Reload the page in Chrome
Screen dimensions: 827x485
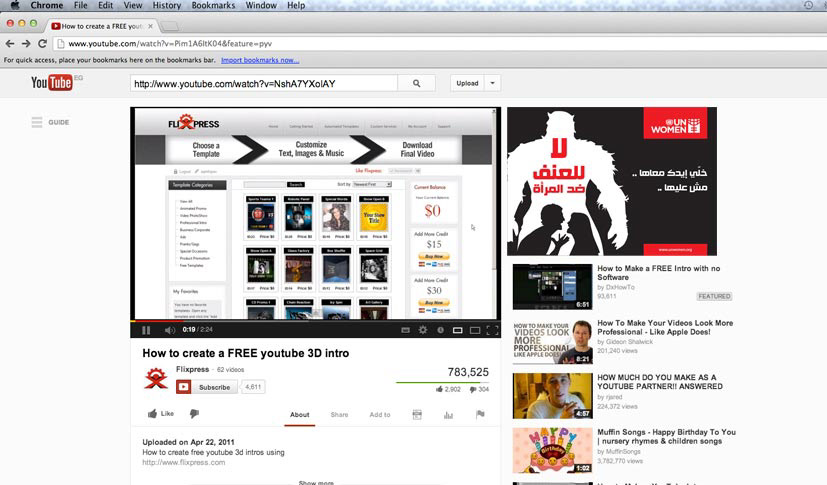point(42,44)
